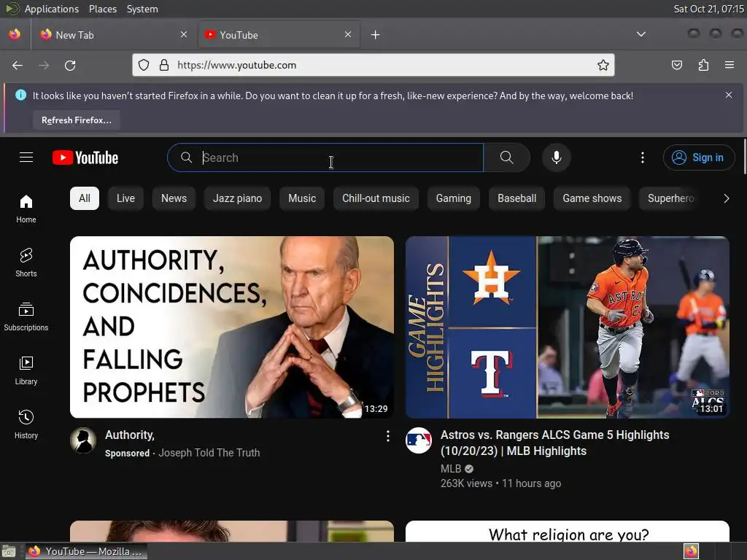Image resolution: width=747 pixels, height=560 pixels.
Task: Open Firefox extensions puzzle icon
Action: point(703,65)
